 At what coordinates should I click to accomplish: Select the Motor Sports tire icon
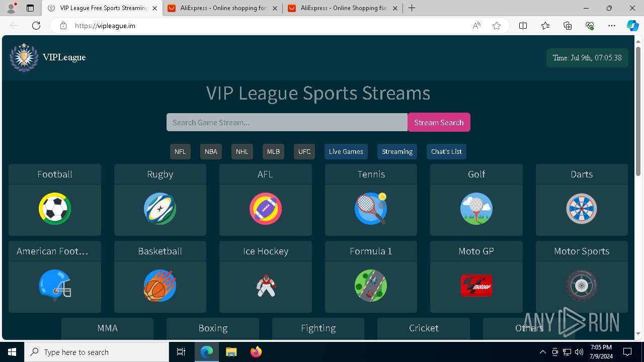582,286
